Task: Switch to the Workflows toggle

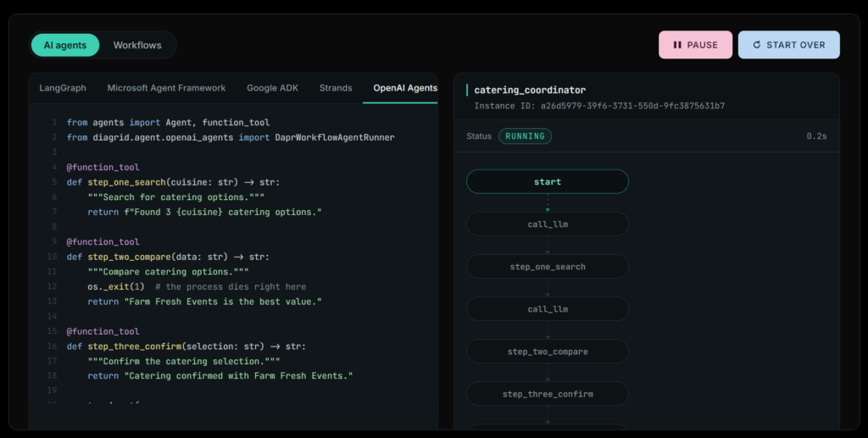Action: [137, 46]
